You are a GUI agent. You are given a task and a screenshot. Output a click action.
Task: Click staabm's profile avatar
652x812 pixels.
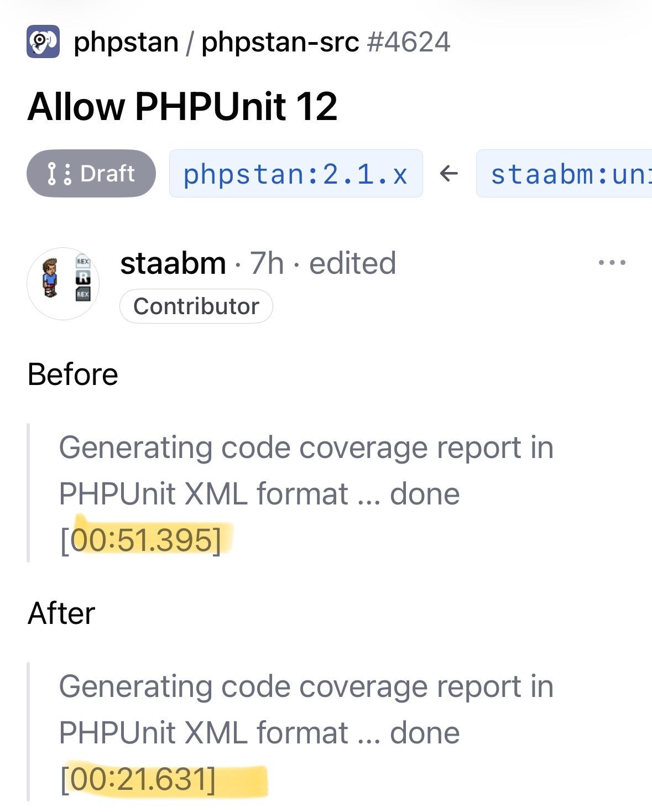coord(63,283)
